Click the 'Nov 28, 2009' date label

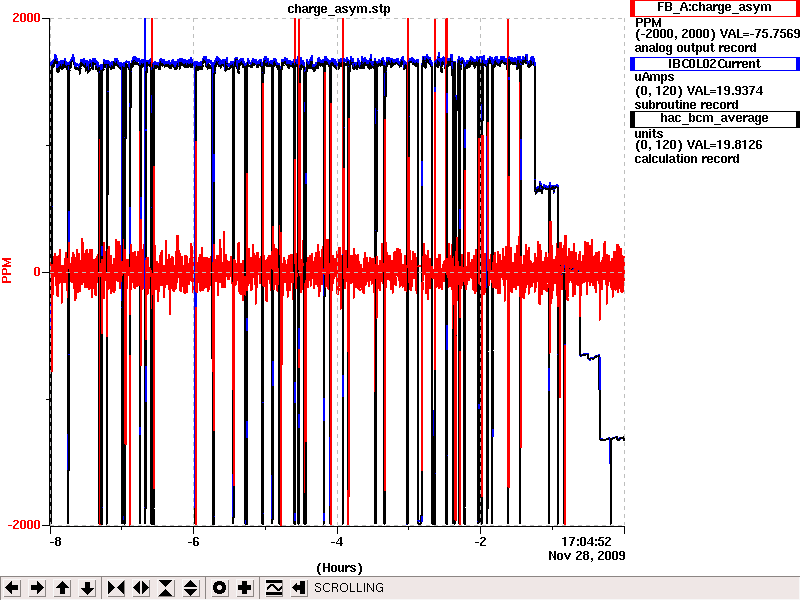[x=587, y=556]
